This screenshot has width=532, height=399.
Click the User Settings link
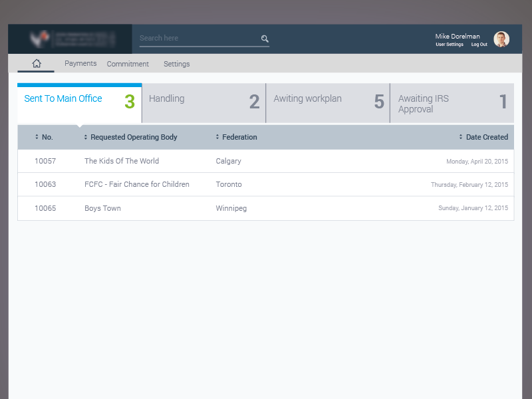click(x=450, y=45)
